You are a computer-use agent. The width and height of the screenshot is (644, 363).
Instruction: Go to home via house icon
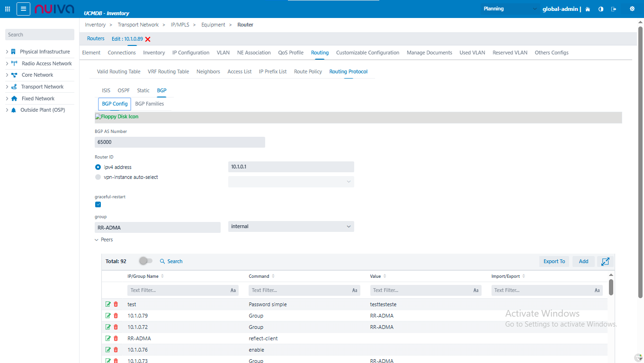click(x=588, y=9)
